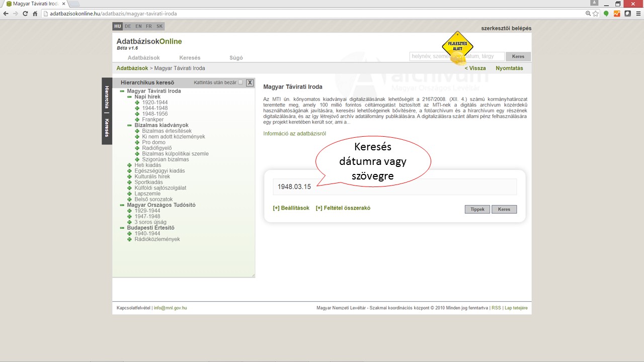Screen dimensions: 644x362
Task: Open the dark shield extension icon
Action: [x=627, y=14]
